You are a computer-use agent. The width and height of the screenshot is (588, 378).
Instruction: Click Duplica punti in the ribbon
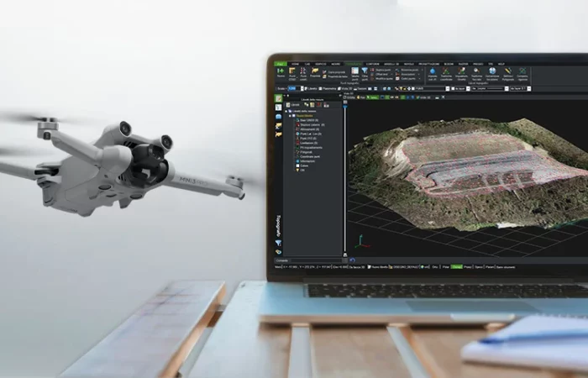pos(381,70)
